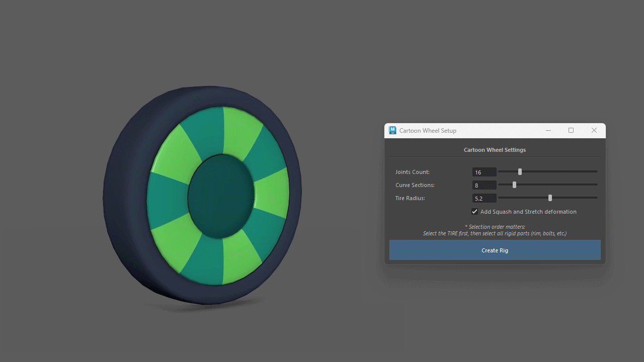Focus the Curve Sections value field
Image resolution: width=644 pixels, height=362 pixels.
click(484, 185)
